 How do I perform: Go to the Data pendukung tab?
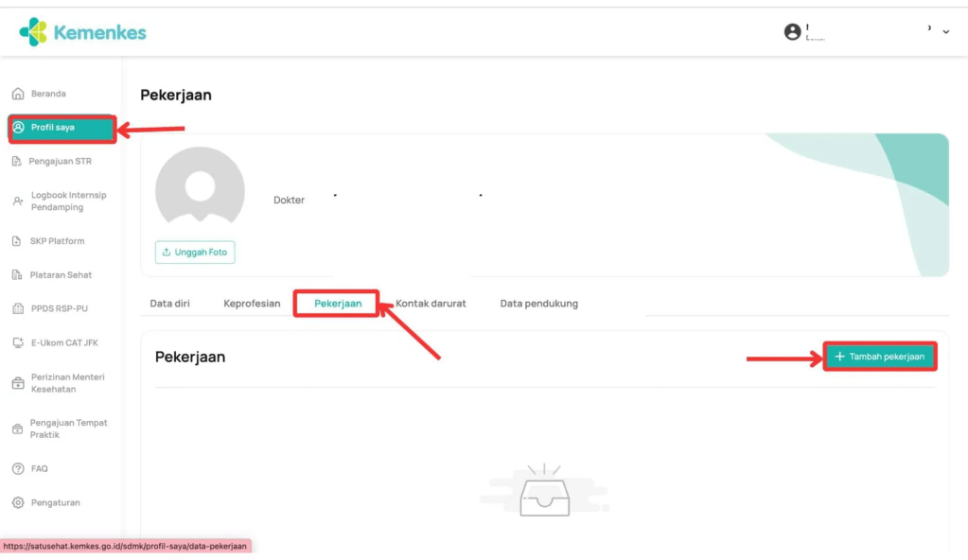538,304
